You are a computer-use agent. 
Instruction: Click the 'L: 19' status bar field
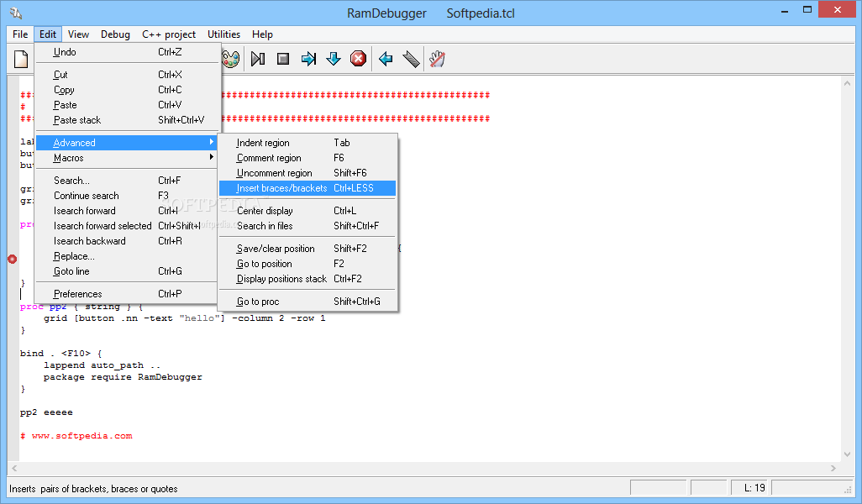pos(751,488)
